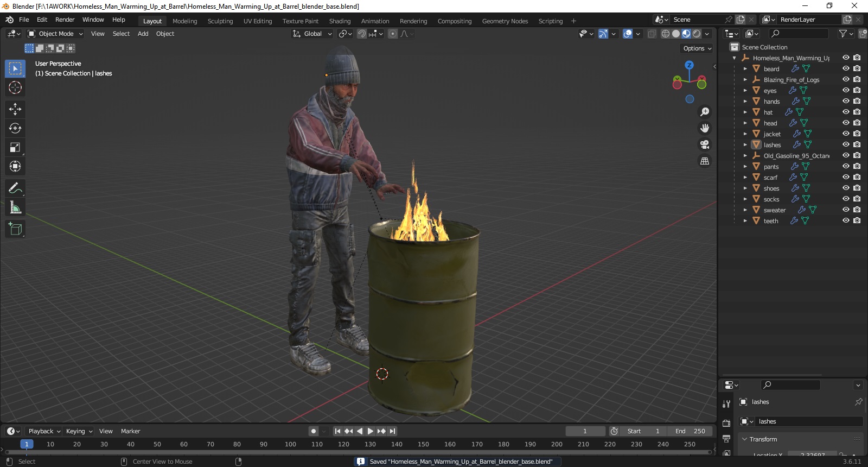The height and width of the screenshot is (467, 868).
Task: Click the Start frame field
Action: pos(644,431)
